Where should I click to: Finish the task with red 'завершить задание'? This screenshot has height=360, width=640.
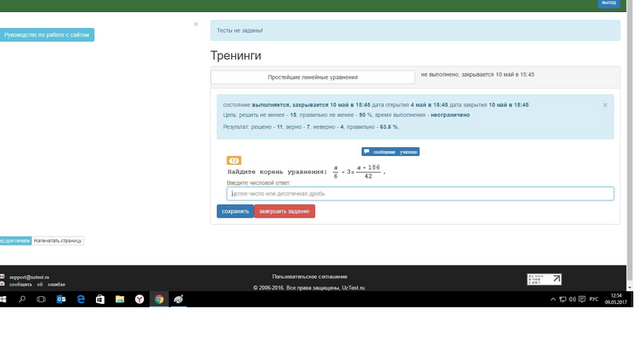click(284, 211)
